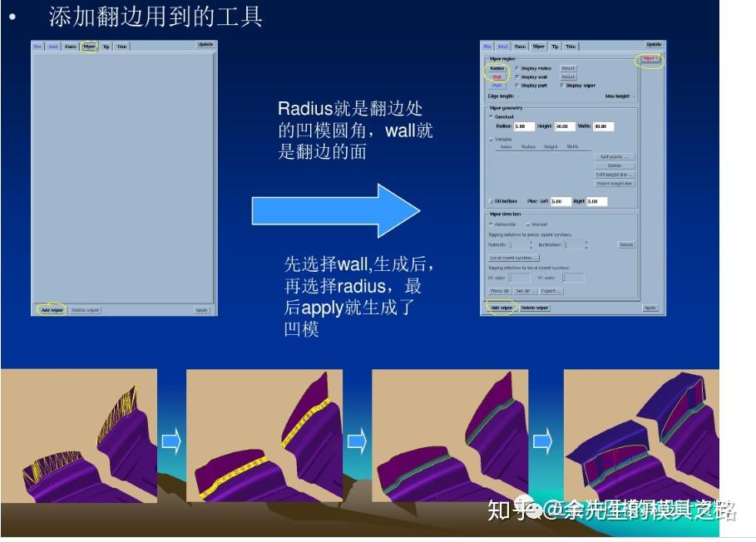Screen dimensions: 756x542
Task: Increment the Azimuth value stepper
Action: click(x=529, y=244)
